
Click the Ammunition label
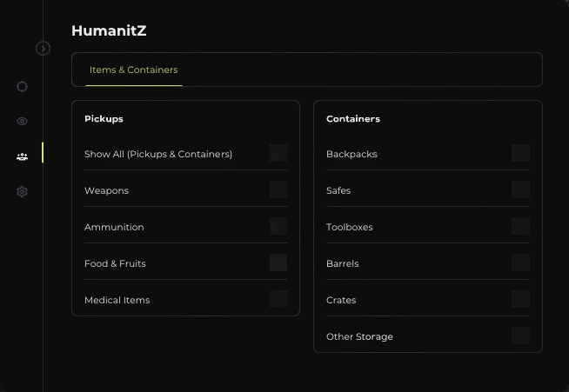[x=114, y=227]
